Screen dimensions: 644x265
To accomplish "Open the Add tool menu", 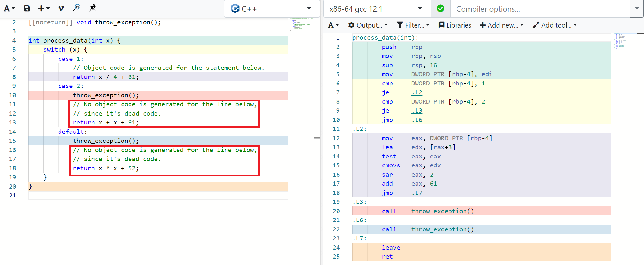I will pos(555,25).
